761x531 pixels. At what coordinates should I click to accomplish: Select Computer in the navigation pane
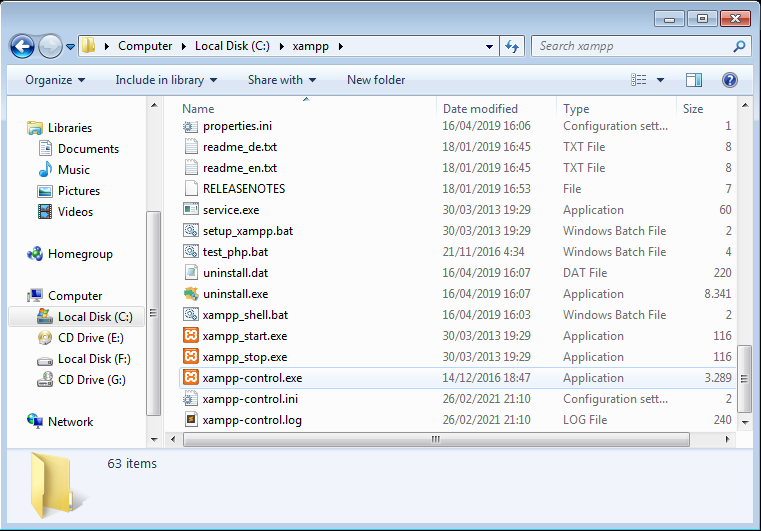[75, 296]
